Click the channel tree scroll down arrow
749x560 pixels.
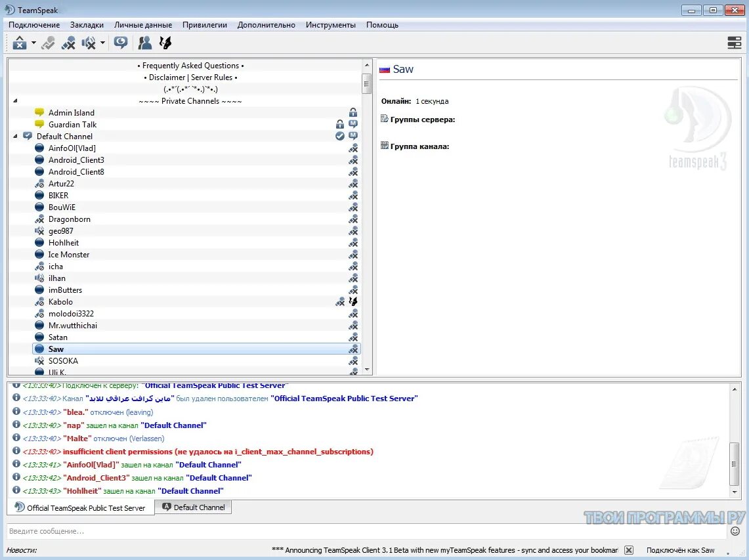click(x=367, y=370)
